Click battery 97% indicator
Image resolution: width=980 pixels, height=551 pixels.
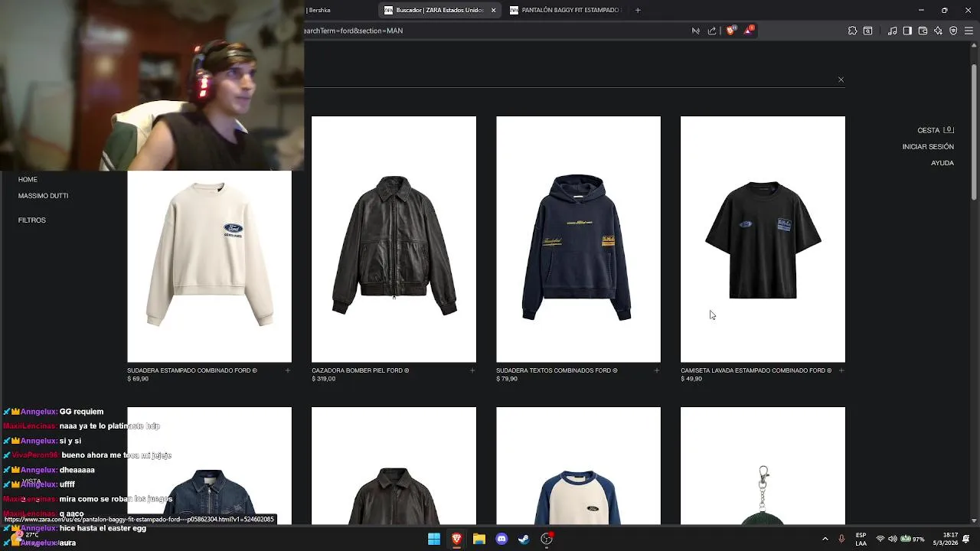(913, 539)
